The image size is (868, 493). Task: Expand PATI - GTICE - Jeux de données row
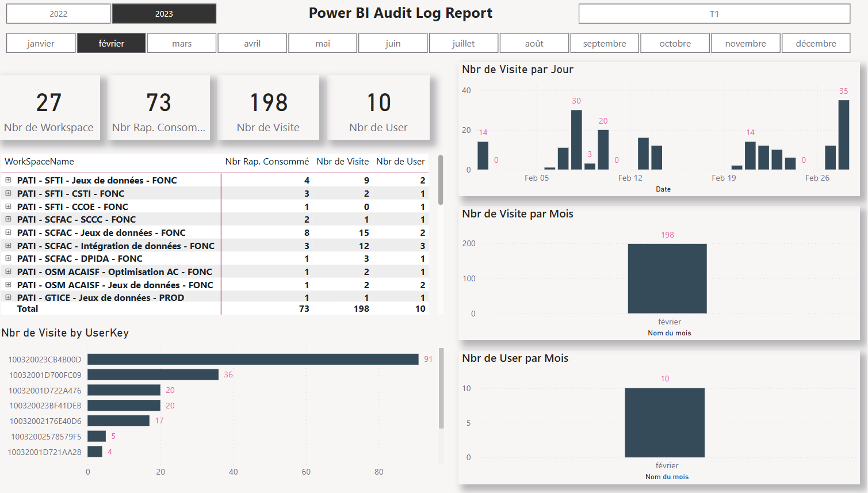point(9,297)
